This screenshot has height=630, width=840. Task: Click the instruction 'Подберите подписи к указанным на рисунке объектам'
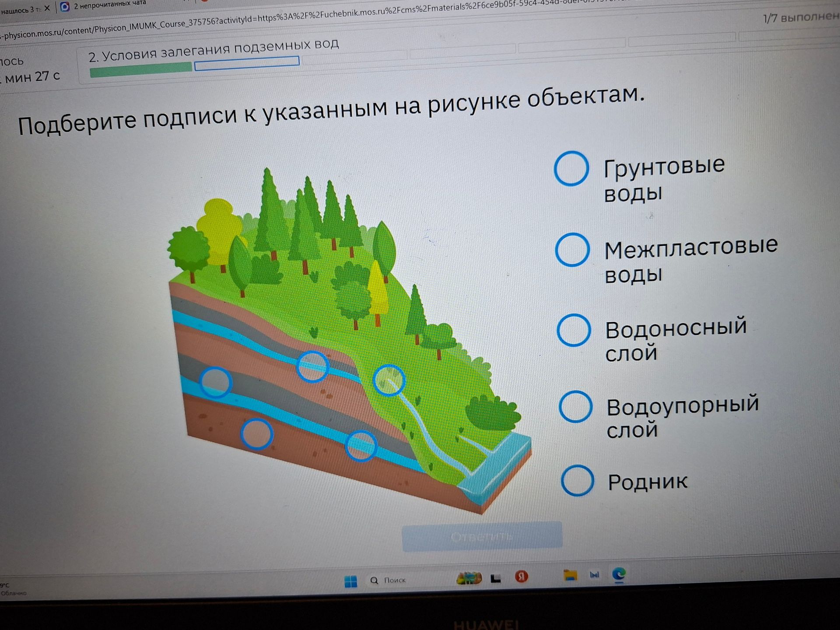click(x=331, y=110)
